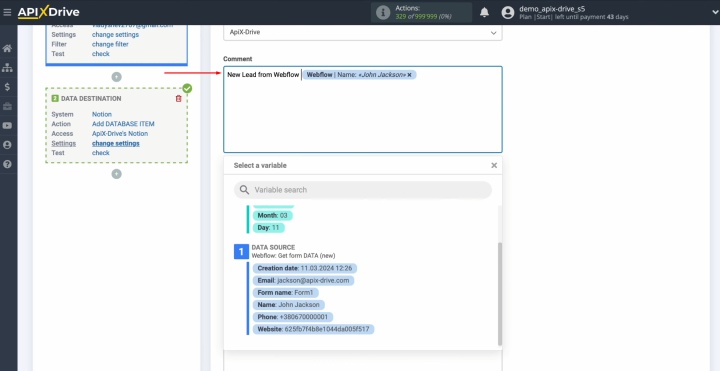Click check link in source block

click(x=101, y=54)
